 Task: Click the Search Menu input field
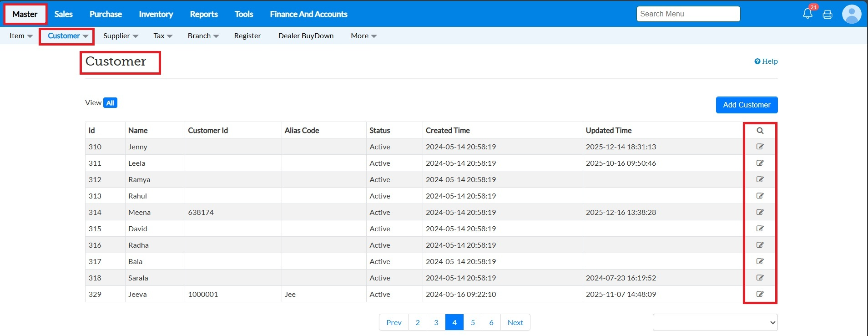pyautogui.click(x=688, y=14)
